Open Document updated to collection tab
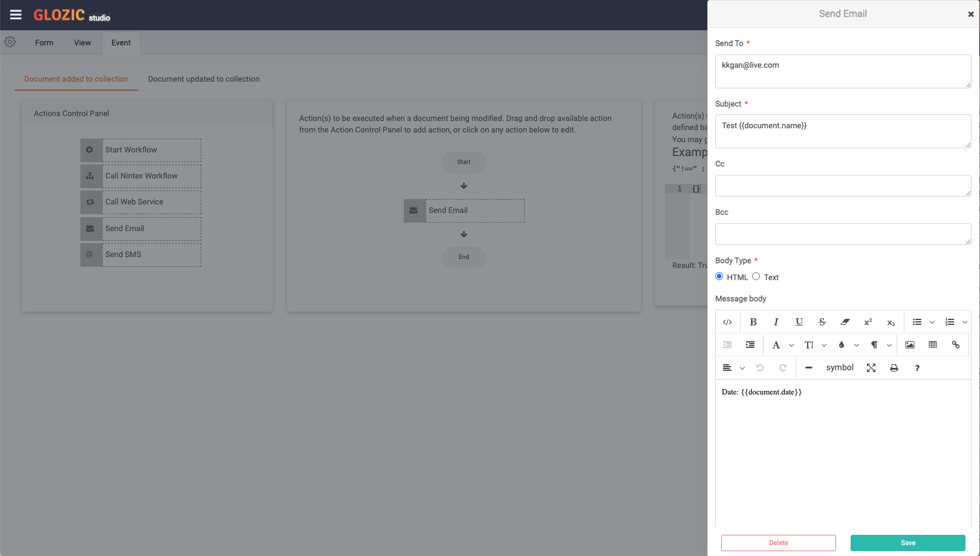Viewport: 980px width, 556px height. tap(204, 79)
